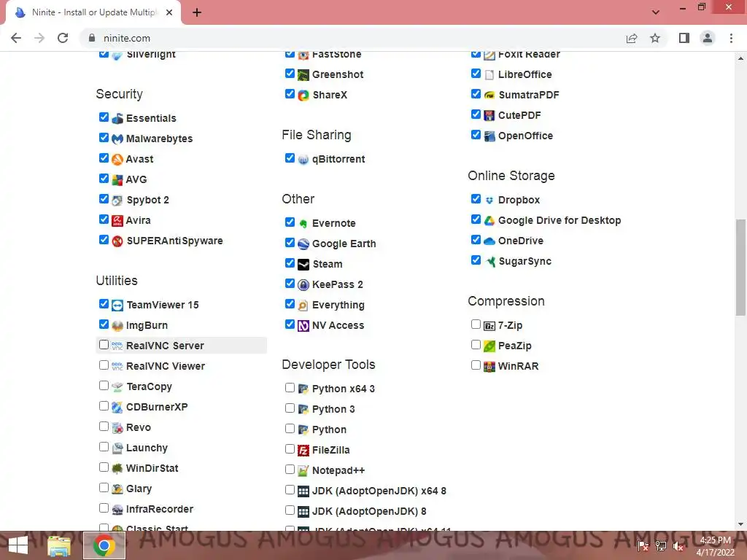The width and height of the screenshot is (747, 560).
Task: Click the Glary label
Action: click(x=139, y=489)
